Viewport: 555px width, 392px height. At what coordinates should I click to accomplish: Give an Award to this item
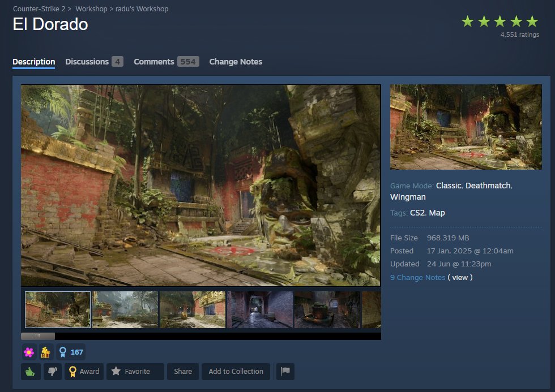click(84, 372)
